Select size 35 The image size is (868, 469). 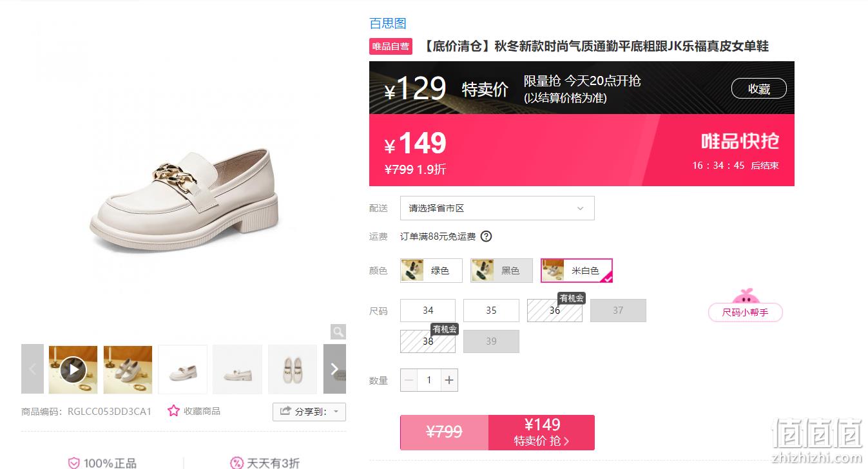coord(491,311)
